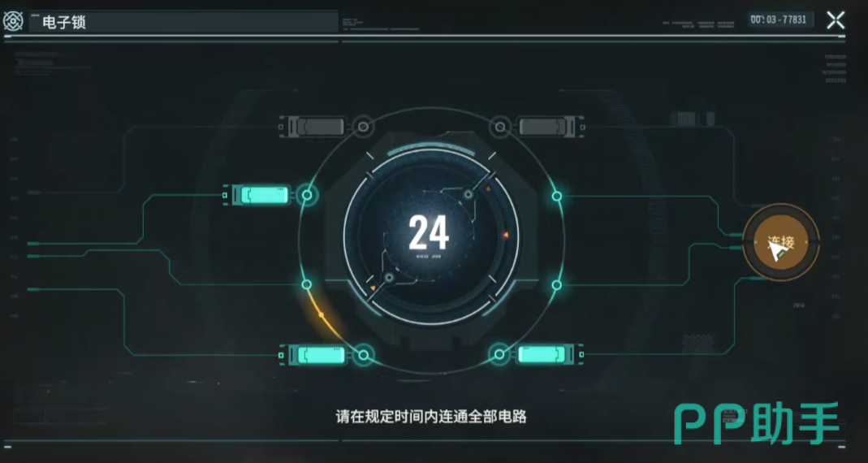The image size is (868, 463).
Task: Select the top-right gray ring node
Action: coord(500,127)
